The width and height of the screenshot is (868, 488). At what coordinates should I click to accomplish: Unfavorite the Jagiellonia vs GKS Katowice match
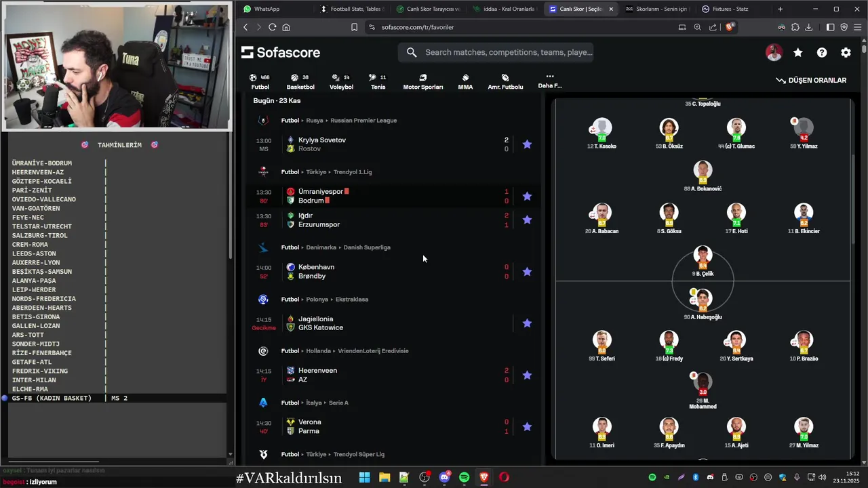(x=527, y=323)
